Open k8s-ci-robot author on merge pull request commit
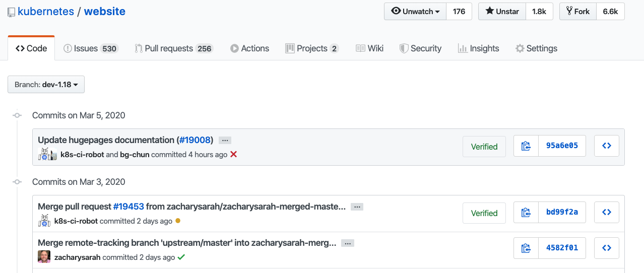 pyautogui.click(x=76, y=221)
